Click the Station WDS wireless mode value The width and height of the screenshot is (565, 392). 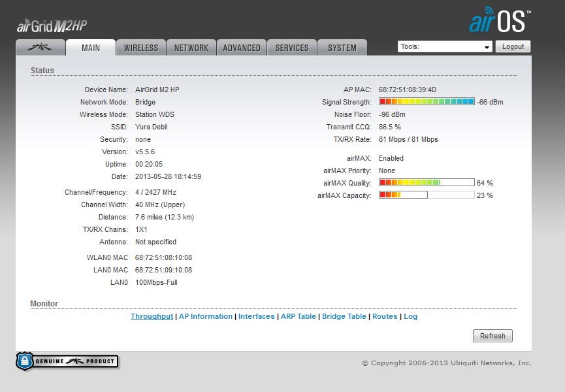point(155,114)
